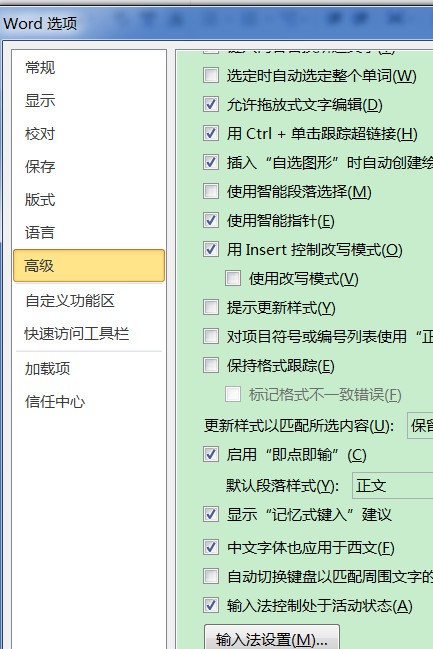Check the 使用改写模式 option
The image size is (433, 649).
pos(233,278)
